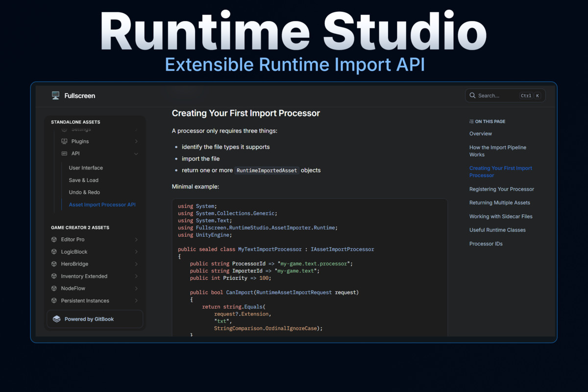Jump to Overview section
588x392 pixels.
coord(481,134)
